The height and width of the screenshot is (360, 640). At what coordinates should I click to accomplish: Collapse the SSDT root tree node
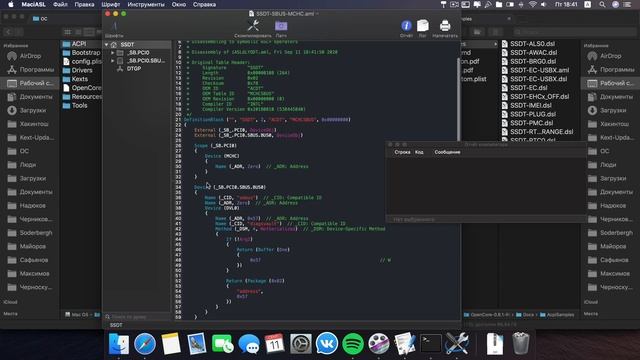tap(107, 44)
